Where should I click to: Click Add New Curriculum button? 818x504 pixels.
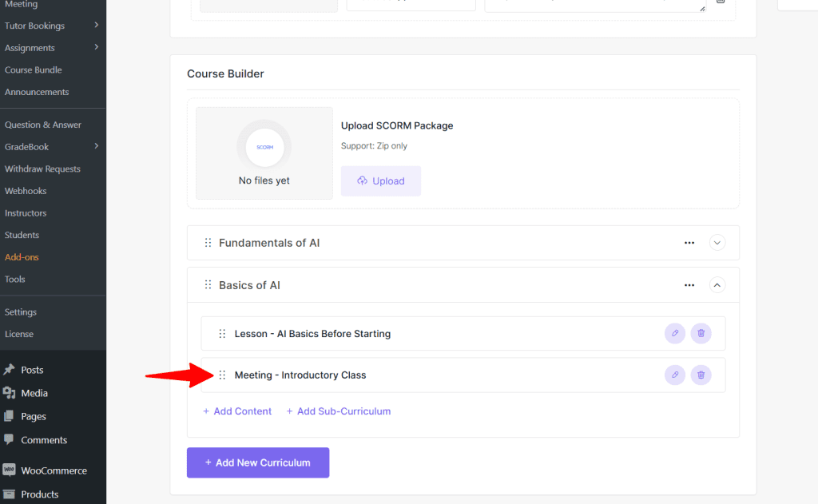coord(258,462)
